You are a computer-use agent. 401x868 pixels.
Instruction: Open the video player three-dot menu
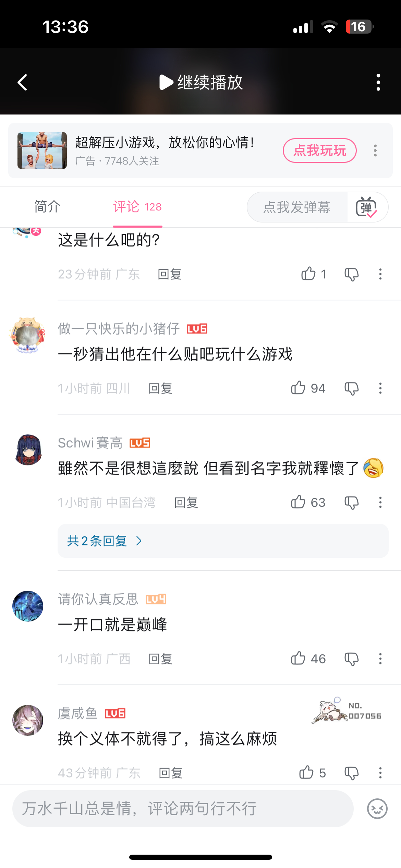pyautogui.click(x=378, y=83)
